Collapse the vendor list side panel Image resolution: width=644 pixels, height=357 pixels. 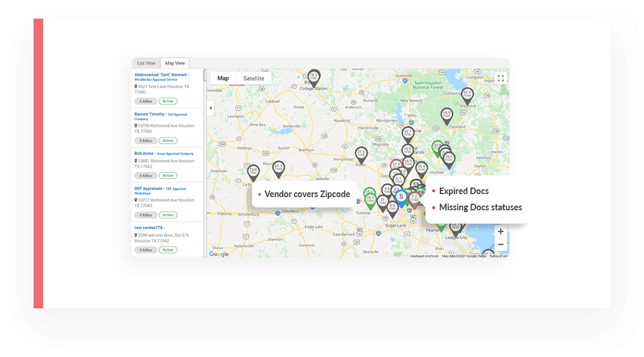click(211, 108)
